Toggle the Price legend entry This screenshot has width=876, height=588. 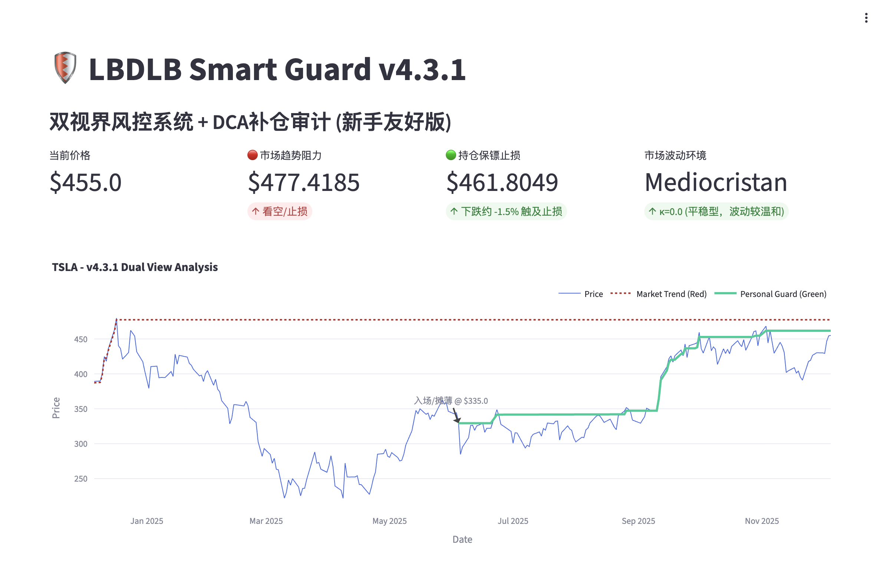click(581, 294)
